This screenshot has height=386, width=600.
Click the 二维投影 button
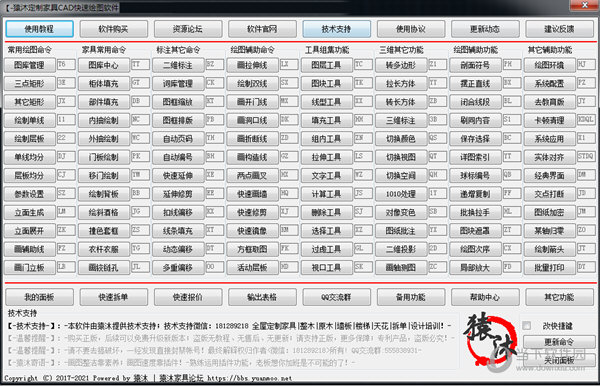pyautogui.click(x=401, y=249)
